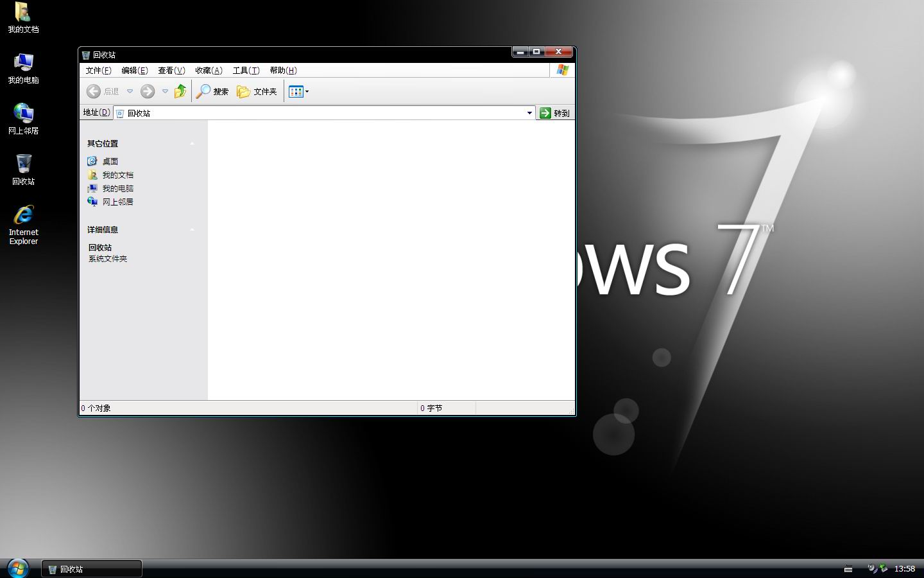Go to 网上邻居 in sidebar
924x578 pixels.
point(110,202)
